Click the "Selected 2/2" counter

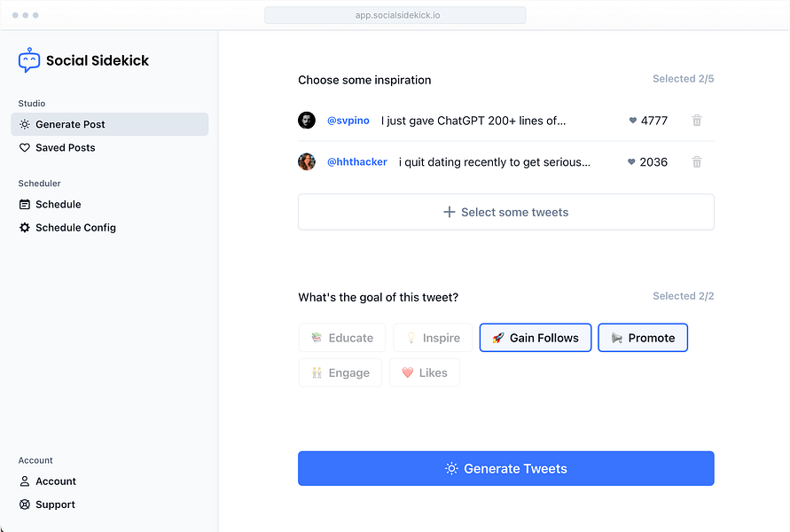pyautogui.click(x=684, y=296)
